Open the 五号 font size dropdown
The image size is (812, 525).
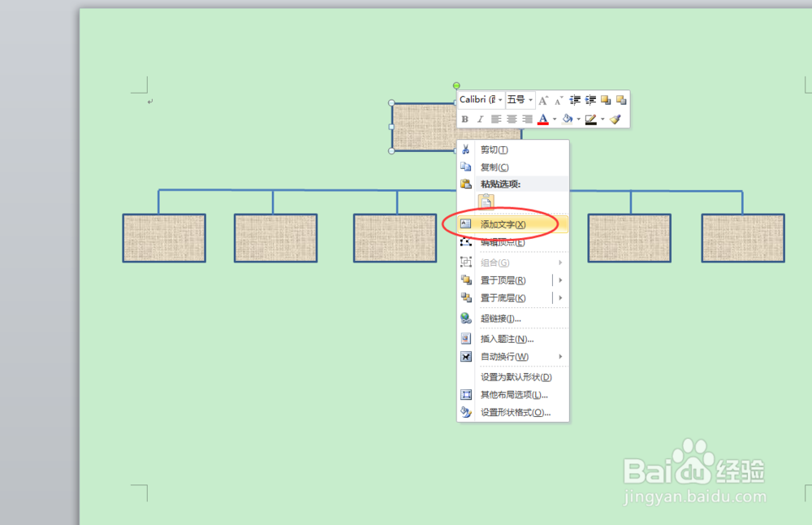(x=531, y=99)
